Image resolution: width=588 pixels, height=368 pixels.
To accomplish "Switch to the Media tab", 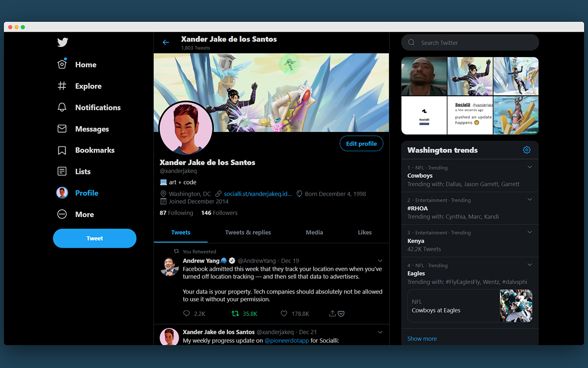I will [314, 232].
